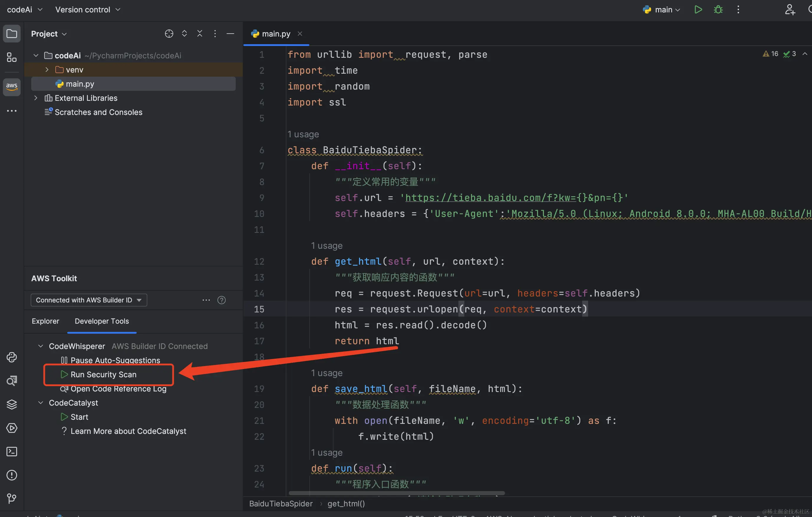
Task: Close the main.py editor tab
Action: (x=300, y=34)
